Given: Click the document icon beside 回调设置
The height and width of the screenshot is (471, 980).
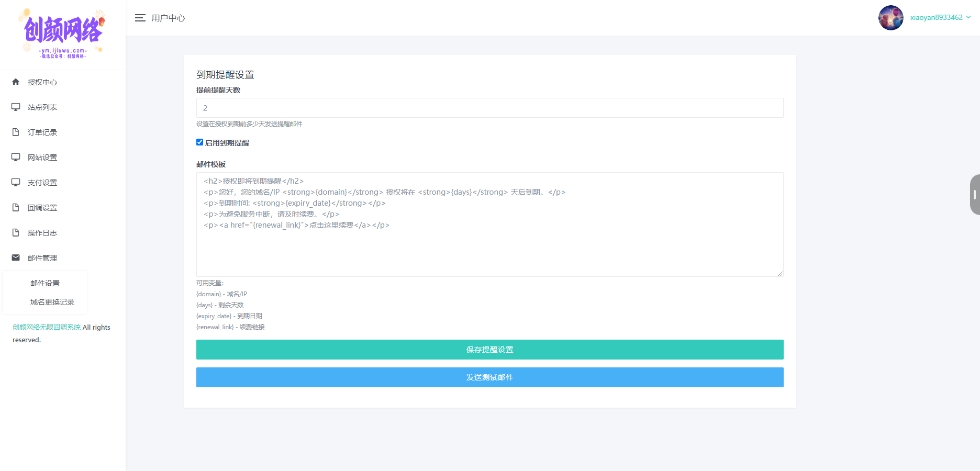Looking at the screenshot, I should pos(16,207).
